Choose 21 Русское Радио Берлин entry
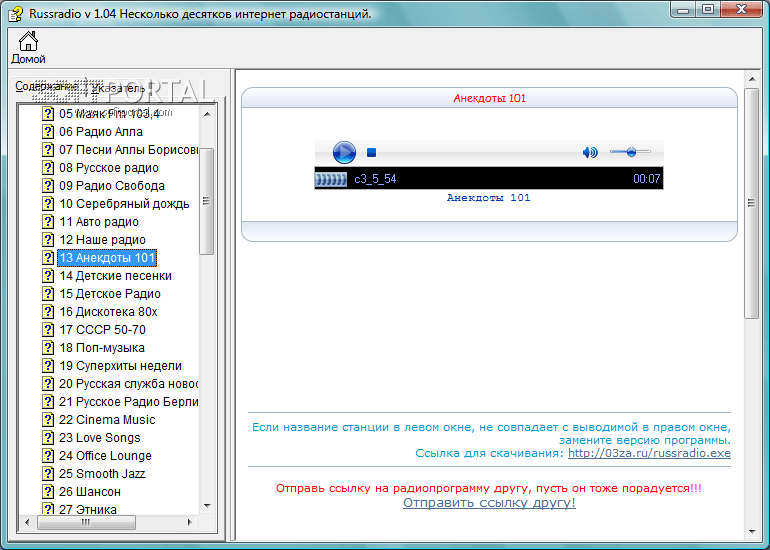 (129, 402)
